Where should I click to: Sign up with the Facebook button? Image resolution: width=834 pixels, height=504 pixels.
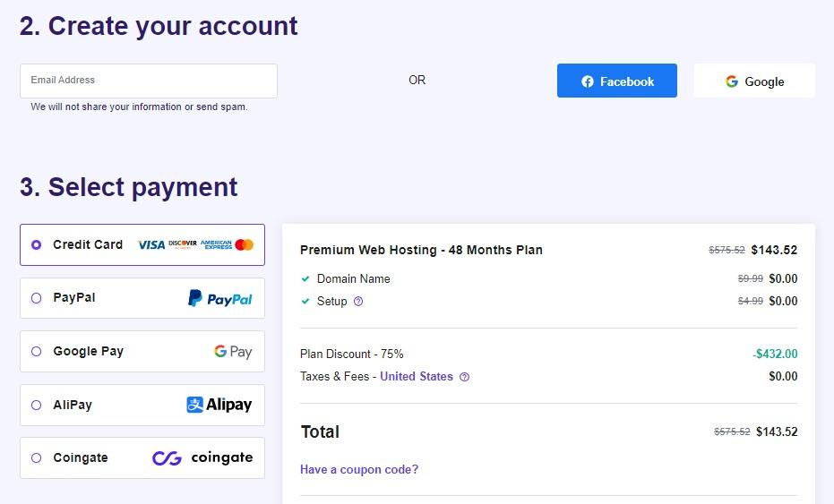point(617,81)
